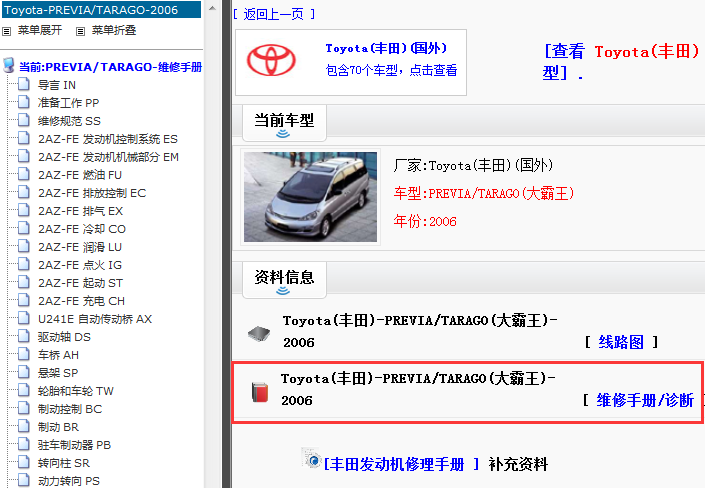705x488 pixels.
Task: Click the 菜单折叠 collapse-menu icon
Action: (80, 31)
